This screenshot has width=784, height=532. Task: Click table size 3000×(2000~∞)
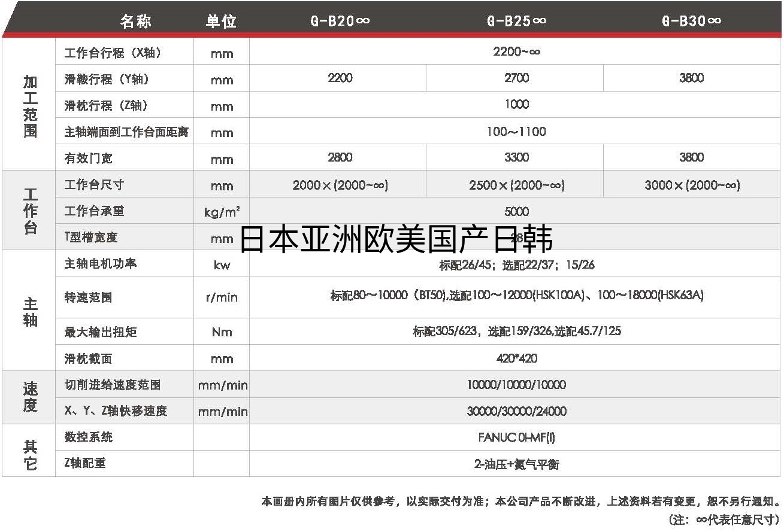tap(692, 185)
